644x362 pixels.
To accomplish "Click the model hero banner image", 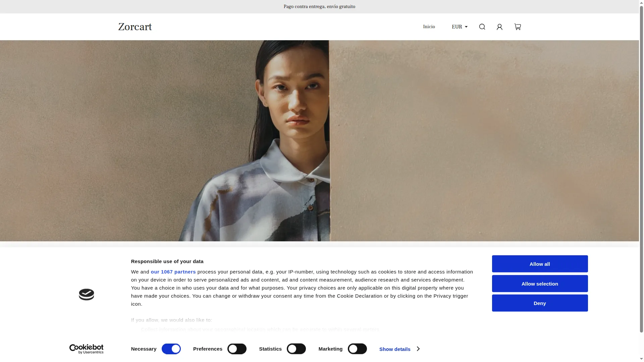I will point(319,141).
